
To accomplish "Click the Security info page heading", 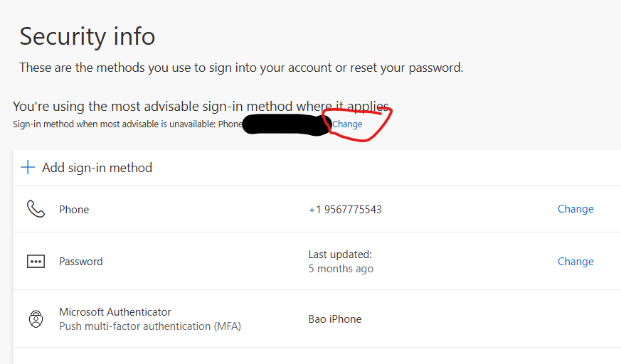I will point(87,36).
